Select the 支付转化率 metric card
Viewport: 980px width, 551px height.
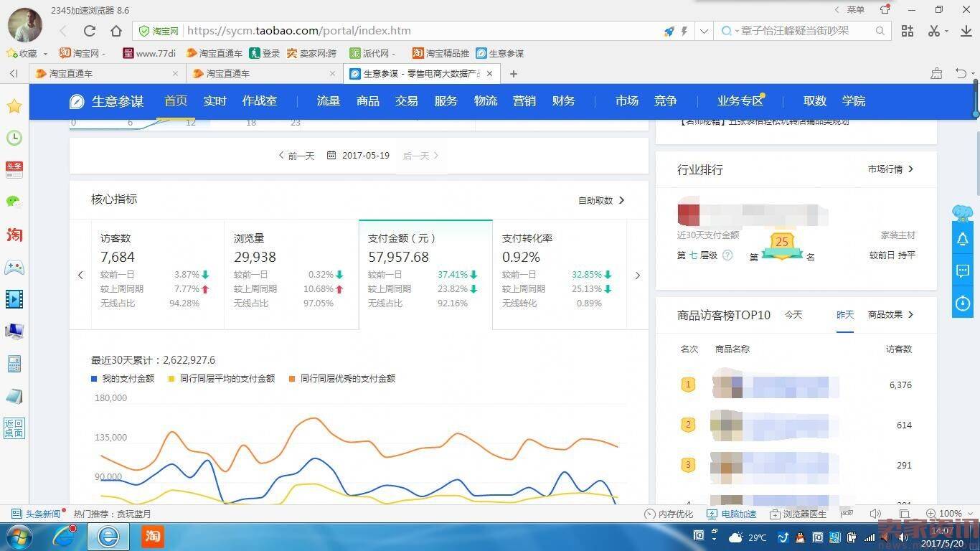point(560,275)
